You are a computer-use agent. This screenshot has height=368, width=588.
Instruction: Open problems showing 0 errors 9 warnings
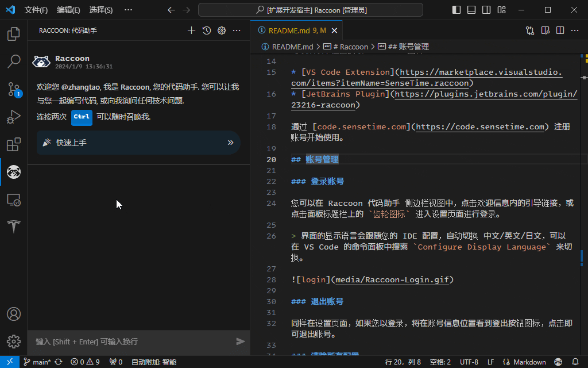click(x=85, y=362)
